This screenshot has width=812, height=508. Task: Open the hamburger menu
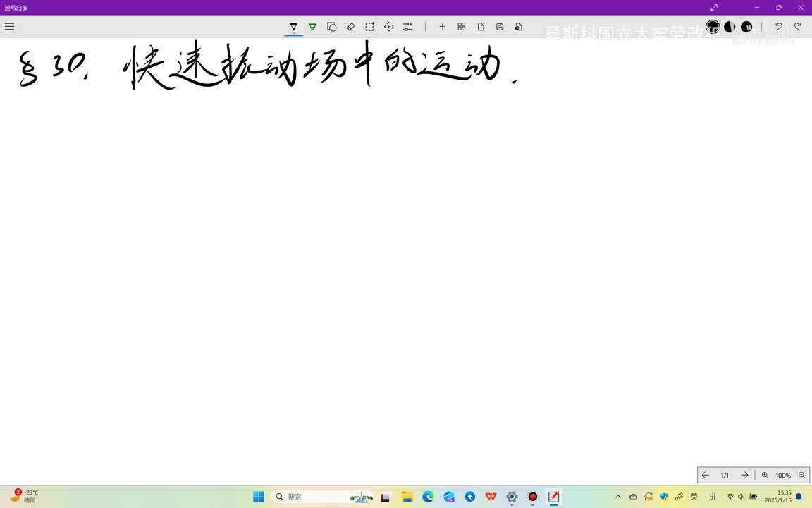[9, 26]
